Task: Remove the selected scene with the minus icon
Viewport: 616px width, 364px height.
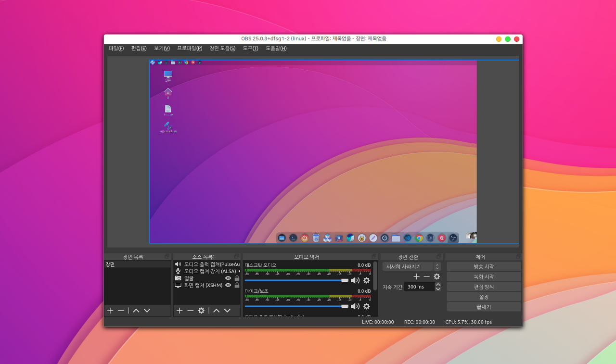Action: click(x=121, y=311)
